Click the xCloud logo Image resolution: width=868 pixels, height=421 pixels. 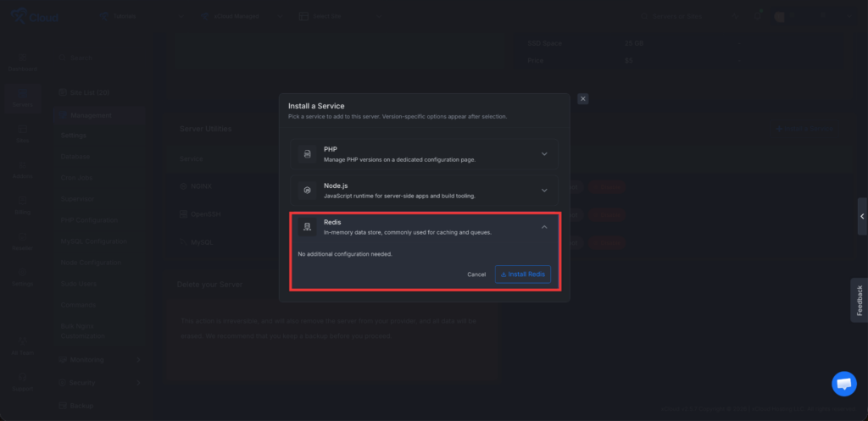34,17
